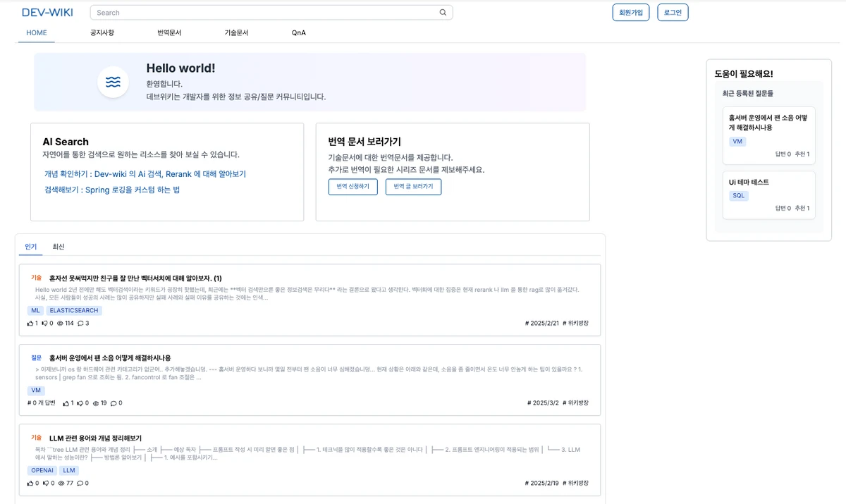Focus the Search input field
Image resolution: width=846 pixels, height=504 pixels.
point(271,13)
